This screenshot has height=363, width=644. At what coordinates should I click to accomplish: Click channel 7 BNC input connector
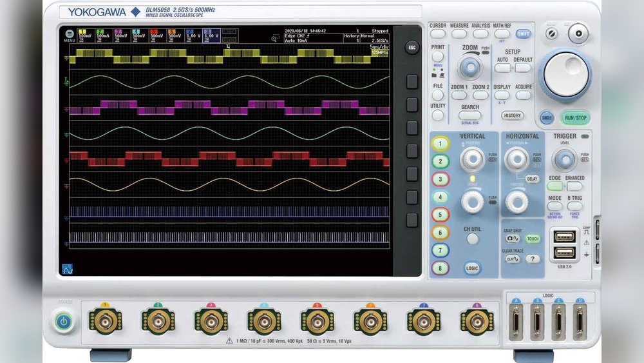point(424,322)
